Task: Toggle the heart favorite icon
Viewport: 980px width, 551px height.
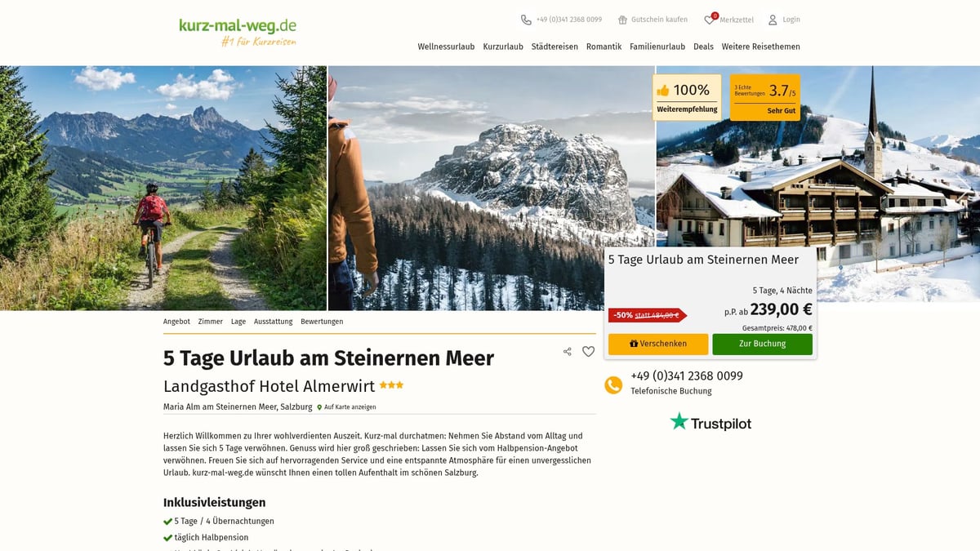Action: (x=588, y=352)
